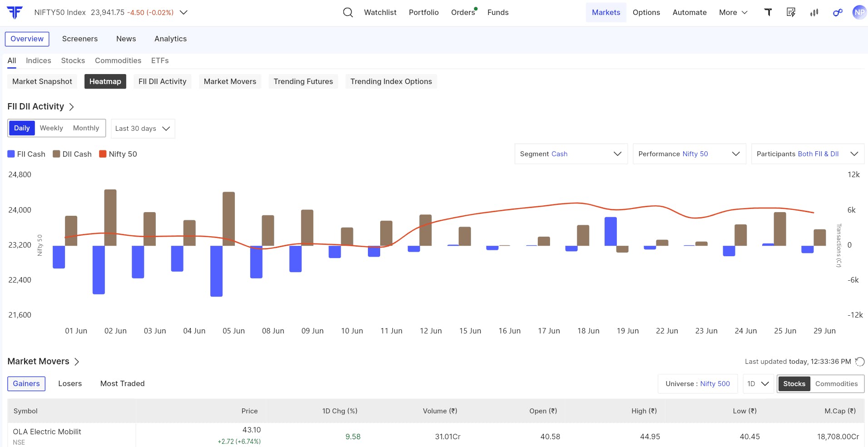
Task: Open the search magnifier icon
Action: pyautogui.click(x=348, y=12)
